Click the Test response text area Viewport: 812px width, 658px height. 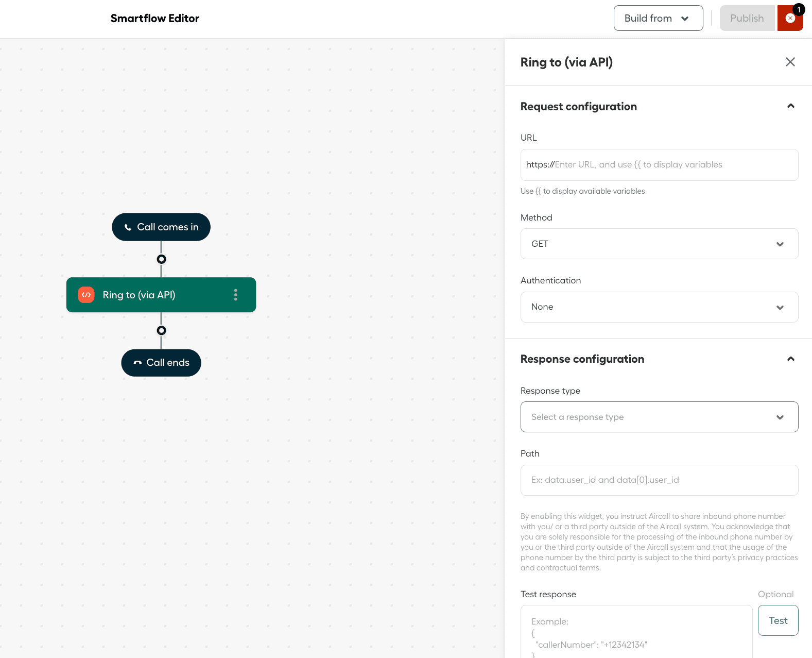(636, 633)
